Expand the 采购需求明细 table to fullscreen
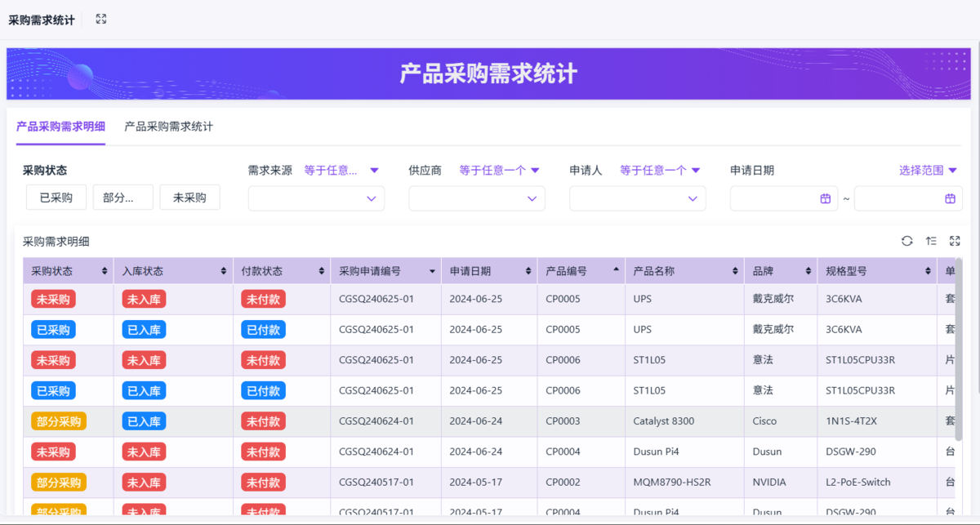The image size is (980, 525). pyautogui.click(x=955, y=241)
